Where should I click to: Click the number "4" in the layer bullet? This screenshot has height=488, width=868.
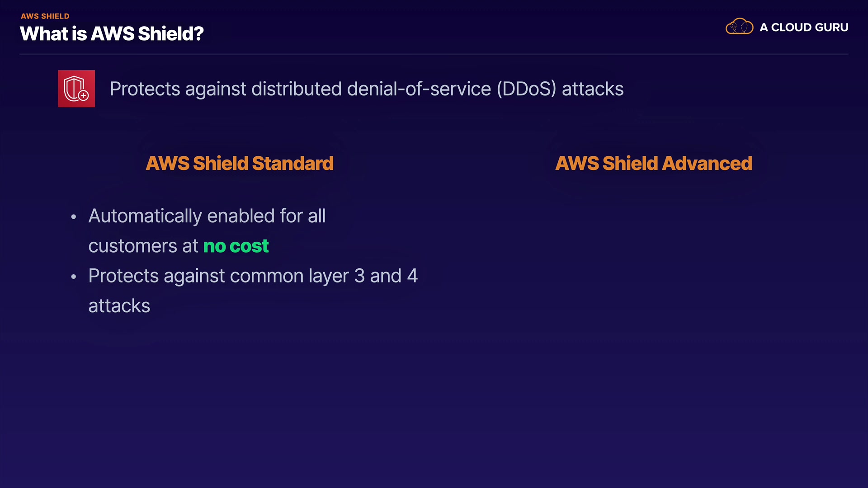point(412,276)
